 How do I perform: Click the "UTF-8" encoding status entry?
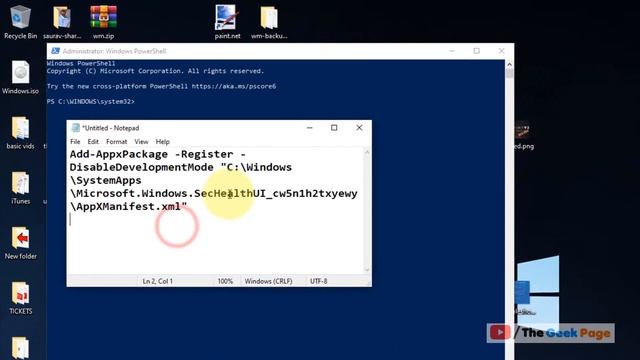click(318, 281)
